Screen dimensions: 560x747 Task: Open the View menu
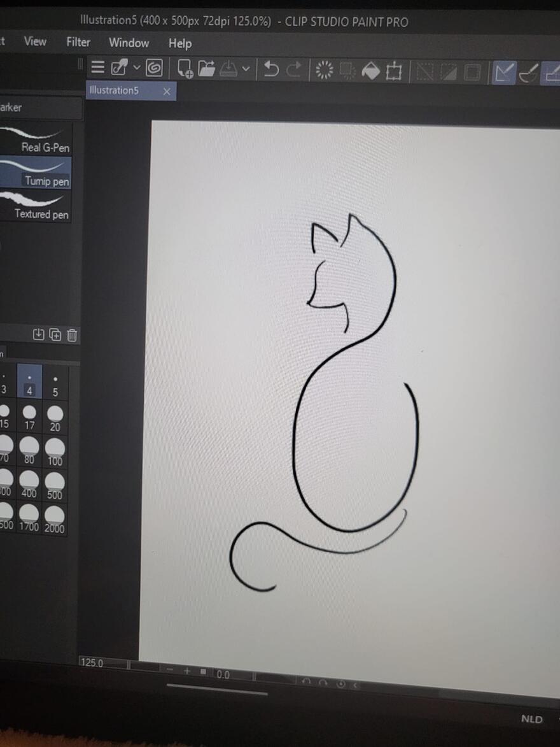click(35, 41)
